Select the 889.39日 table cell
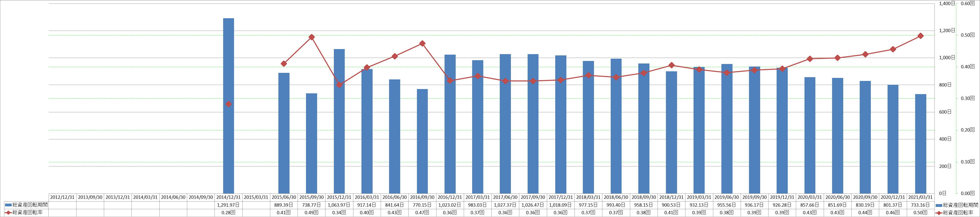The width and height of the screenshot is (980, 217). tap(284, 205)
